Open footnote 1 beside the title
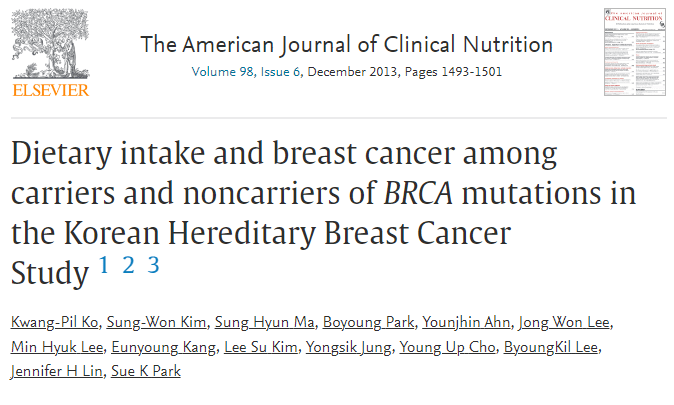This screenshot has width=674, height=405. (x=105, y=265)
